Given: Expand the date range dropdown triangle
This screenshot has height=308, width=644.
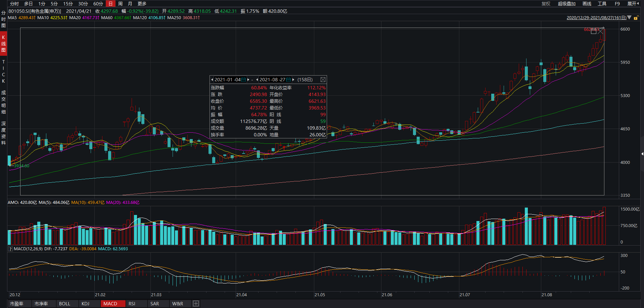Looking at the screenshot, I should point(629,17).
